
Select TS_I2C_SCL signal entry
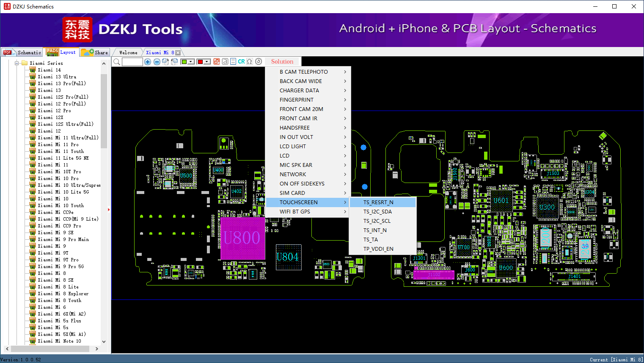pyautogui.click(x=383, y=221)
